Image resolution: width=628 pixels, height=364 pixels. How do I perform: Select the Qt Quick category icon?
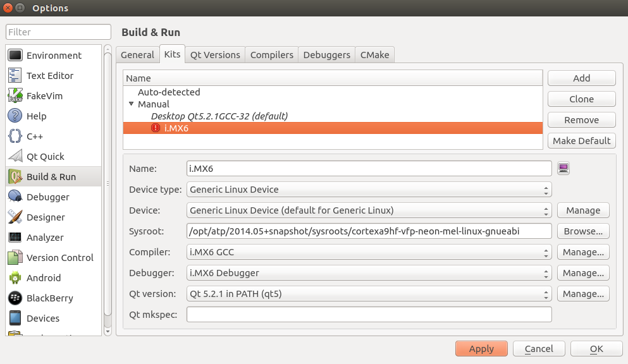(x=15, y=156)
